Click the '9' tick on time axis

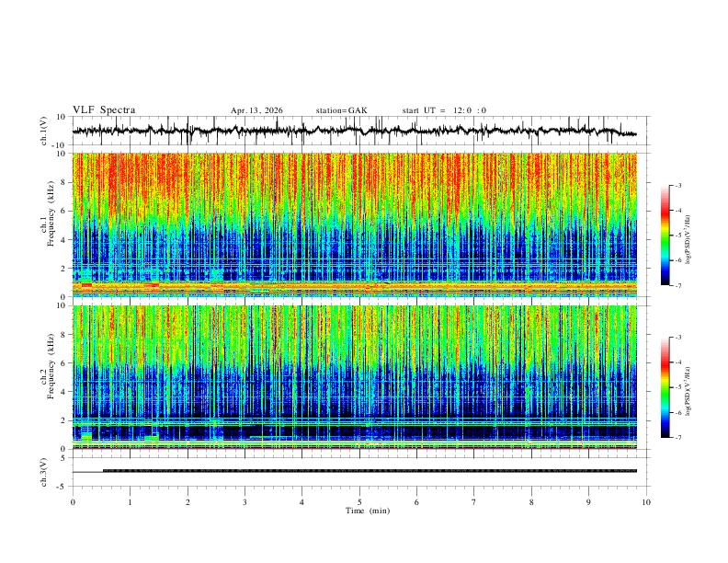point(588,502)
